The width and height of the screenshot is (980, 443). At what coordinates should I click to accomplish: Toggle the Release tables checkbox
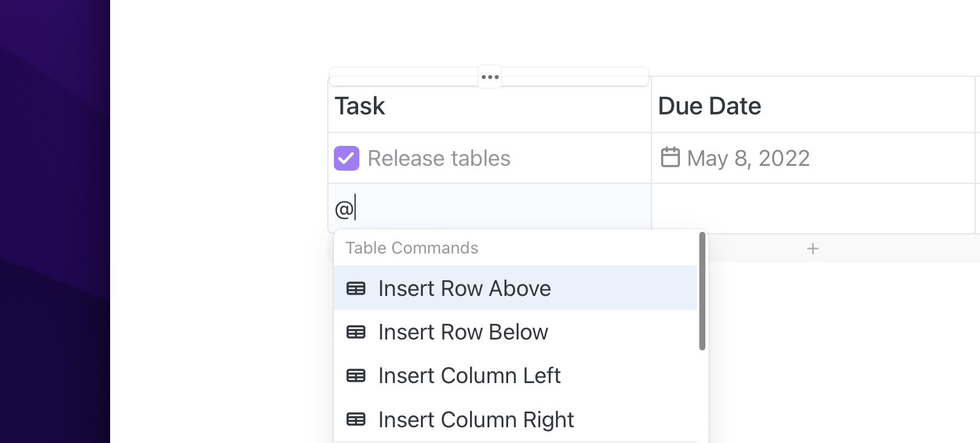[347, 159]
